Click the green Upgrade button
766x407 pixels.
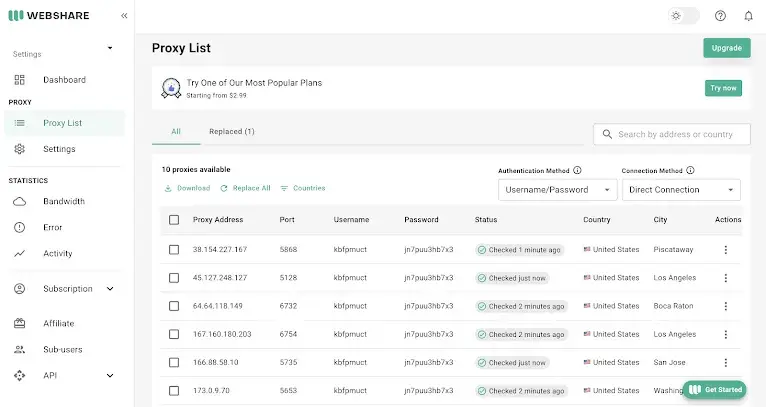[x=726, y=48]
